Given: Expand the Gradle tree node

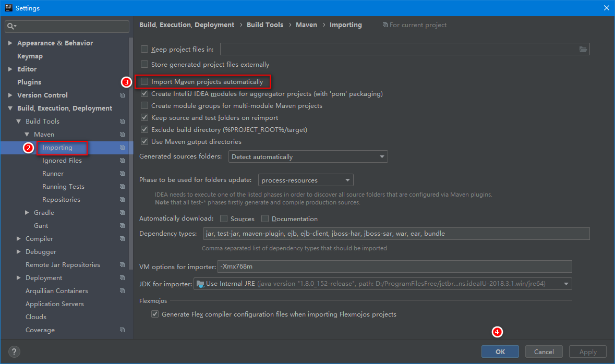Looking at the screenshot, I should click(x=27, y=212).
